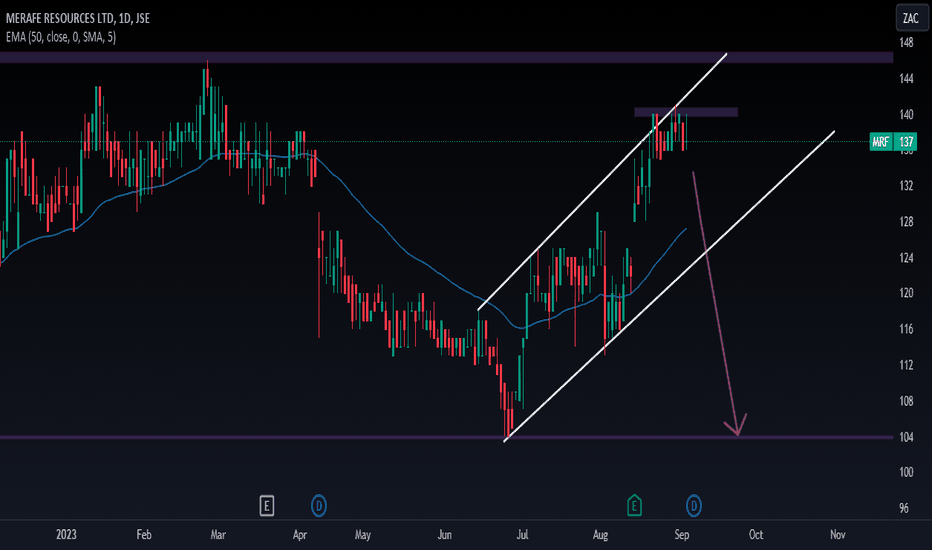Click the 132 price axis label

906,186
